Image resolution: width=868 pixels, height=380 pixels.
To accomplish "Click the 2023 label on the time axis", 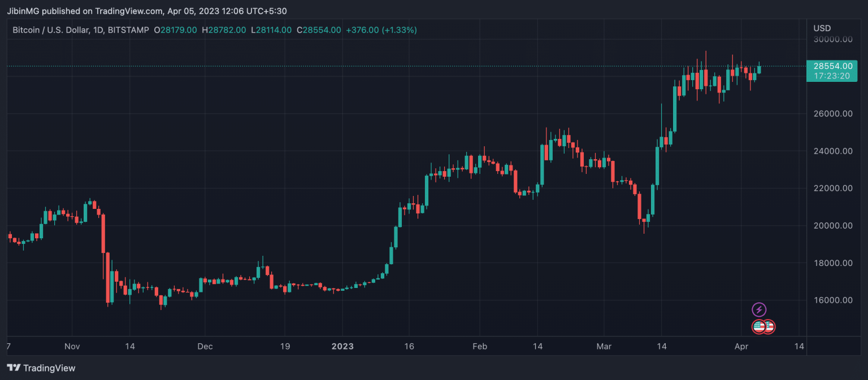I will point(342,346).
